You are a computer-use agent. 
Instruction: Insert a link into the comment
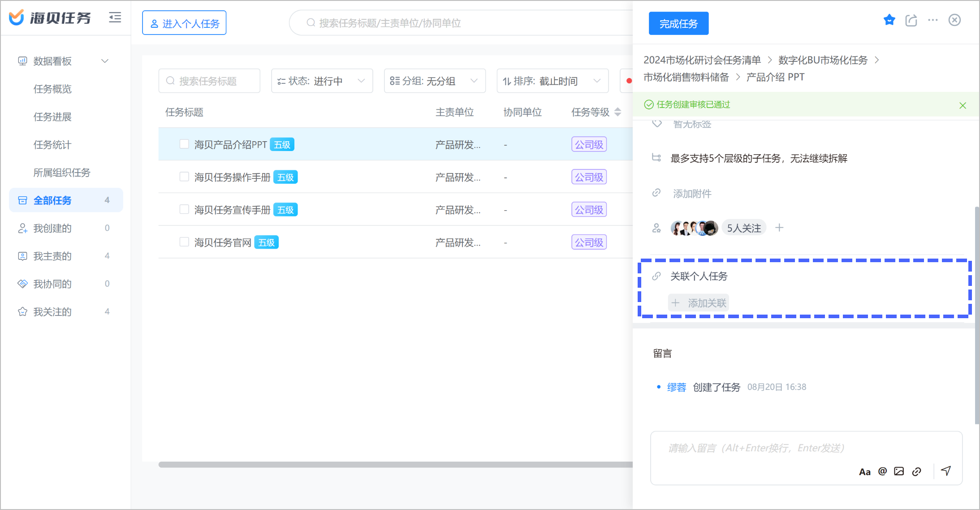tap(916, 471)
